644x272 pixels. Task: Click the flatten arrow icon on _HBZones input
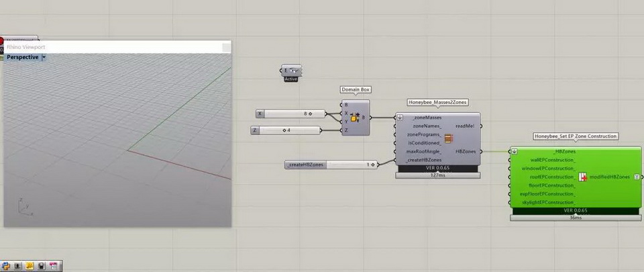(515, 152)
